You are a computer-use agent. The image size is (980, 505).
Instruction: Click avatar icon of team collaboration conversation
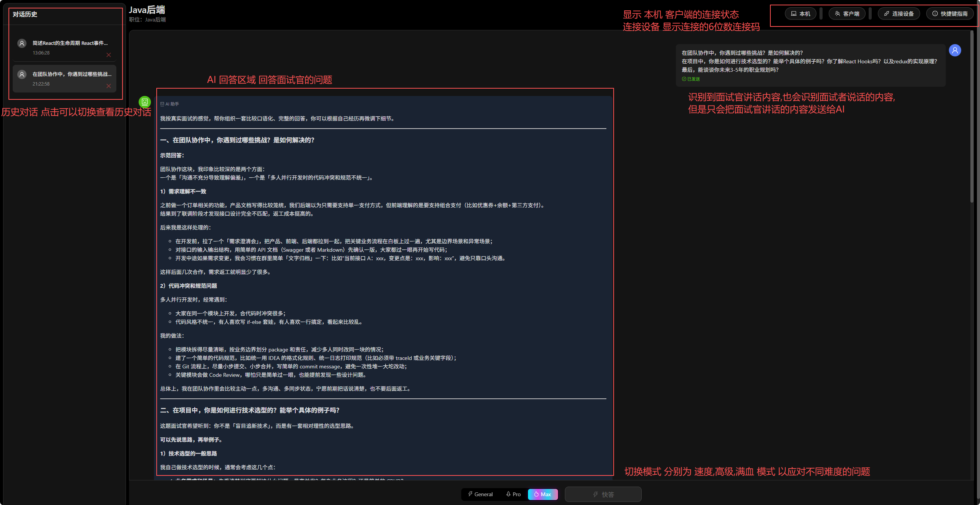[22, 74]
